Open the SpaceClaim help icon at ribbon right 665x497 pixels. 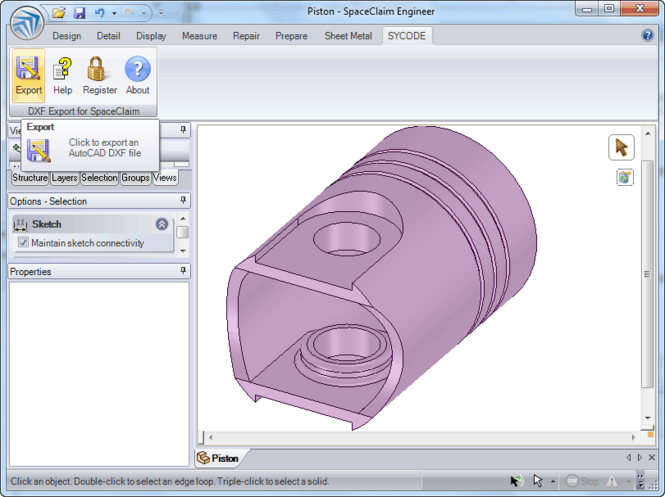click(x=647, y=35)
